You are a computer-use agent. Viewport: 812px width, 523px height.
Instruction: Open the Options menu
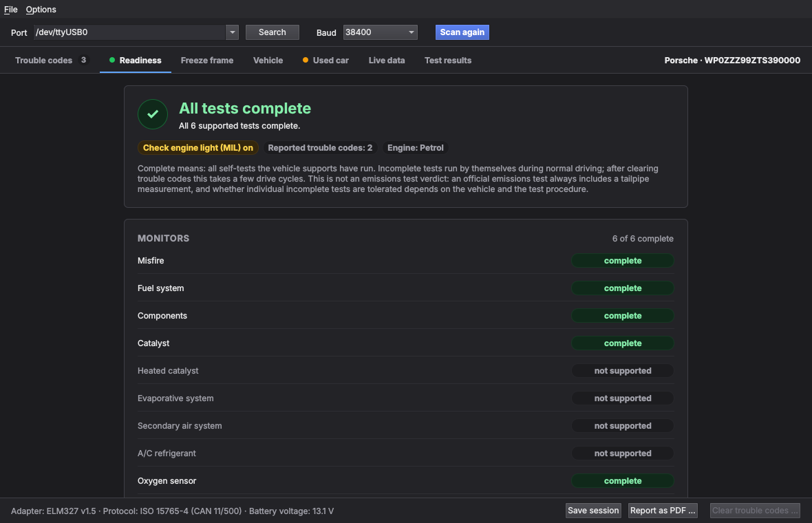(x=41, y=10)
